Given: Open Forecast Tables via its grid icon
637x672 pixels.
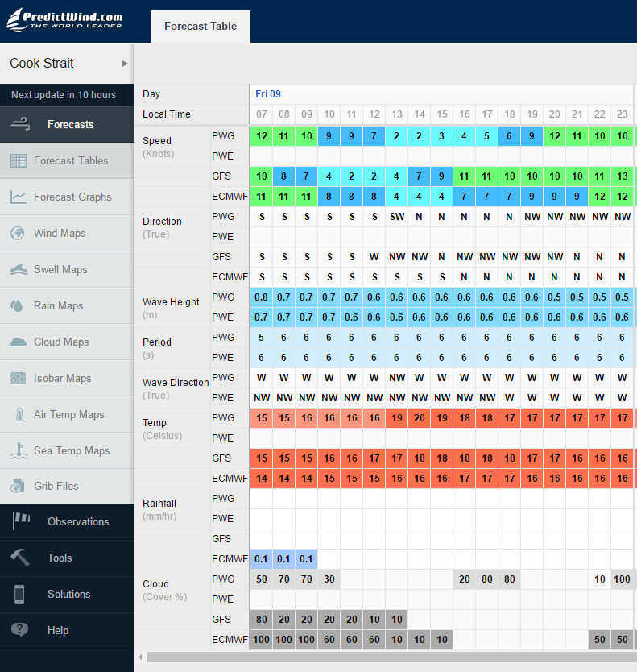Looking at the screenshot, I should [x=19, y=160].
